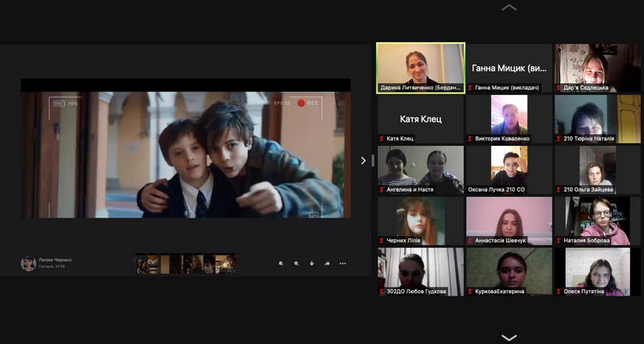This screenshot has width=644, height=344.
Task: Click the Наталия Боброва name label
Action: (x=587, y=241)
